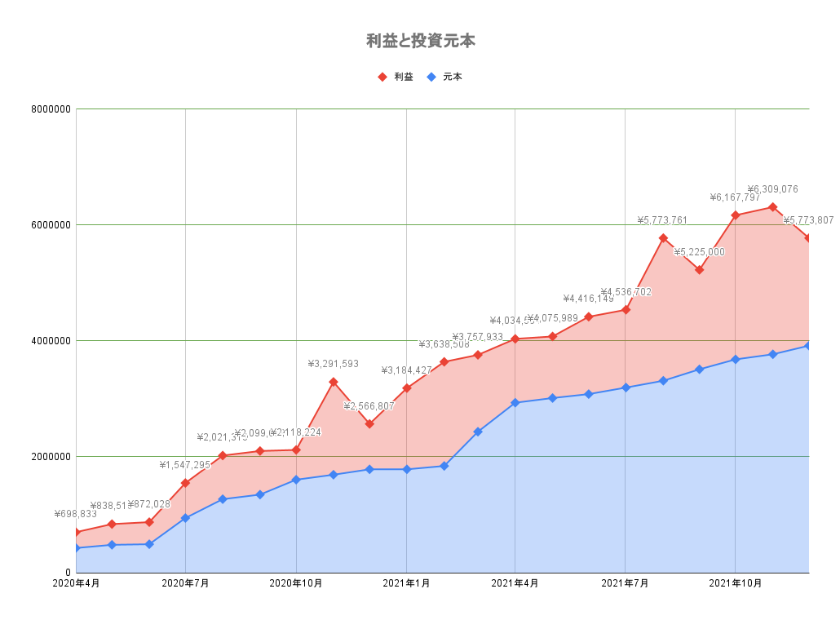Select the ¥5,225,000 data label
Screen dimensions: 840x620
[699, 252]
